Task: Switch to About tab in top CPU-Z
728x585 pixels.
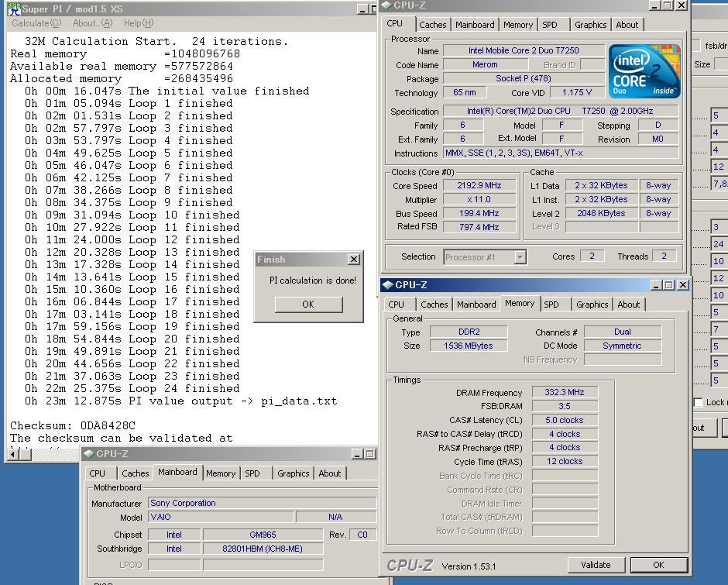Action: coord(627,25)
